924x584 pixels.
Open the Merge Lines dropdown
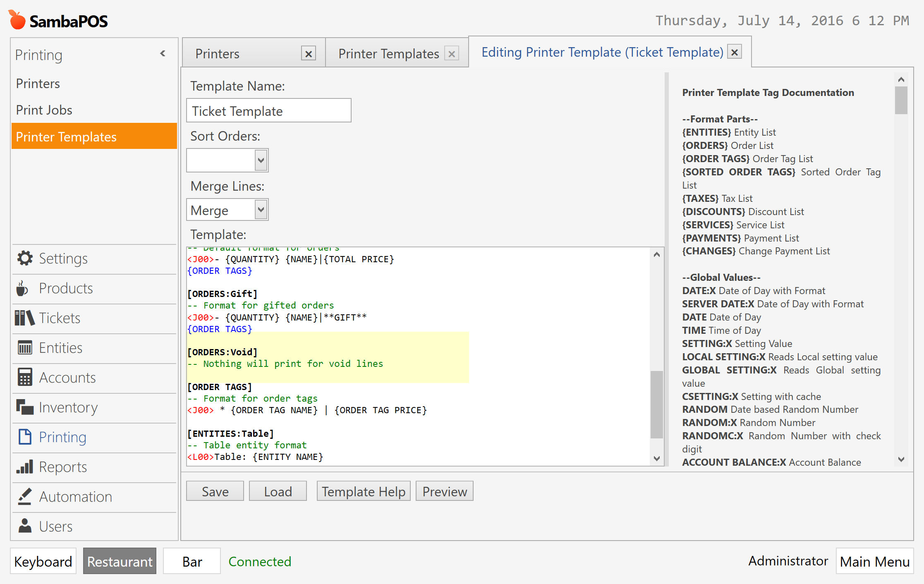coord(261,210)
